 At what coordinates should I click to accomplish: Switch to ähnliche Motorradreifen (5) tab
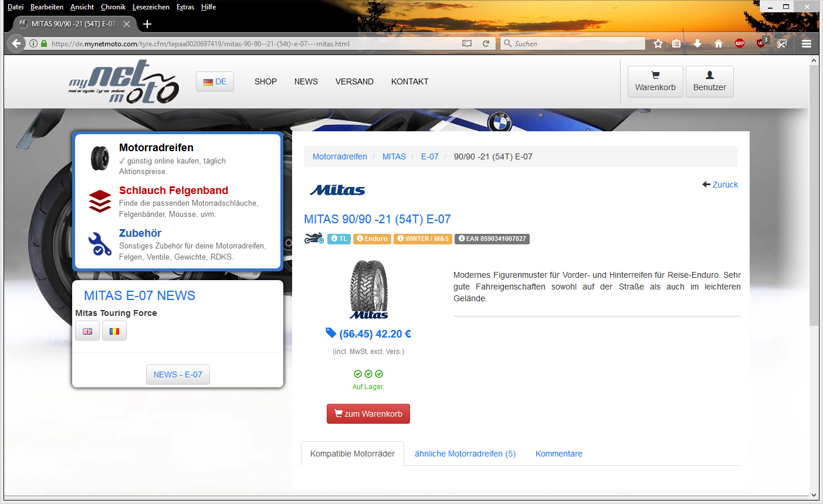[465, 454]
